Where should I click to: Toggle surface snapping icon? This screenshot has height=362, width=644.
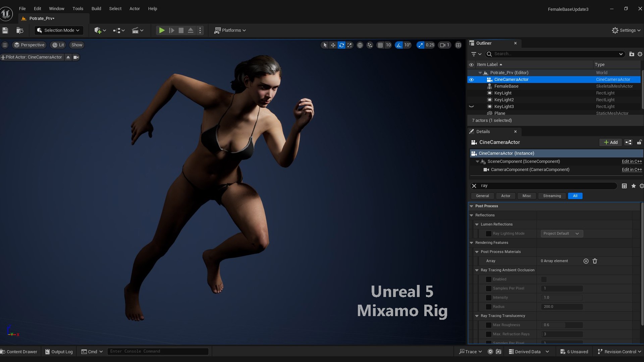pos(370,45)
